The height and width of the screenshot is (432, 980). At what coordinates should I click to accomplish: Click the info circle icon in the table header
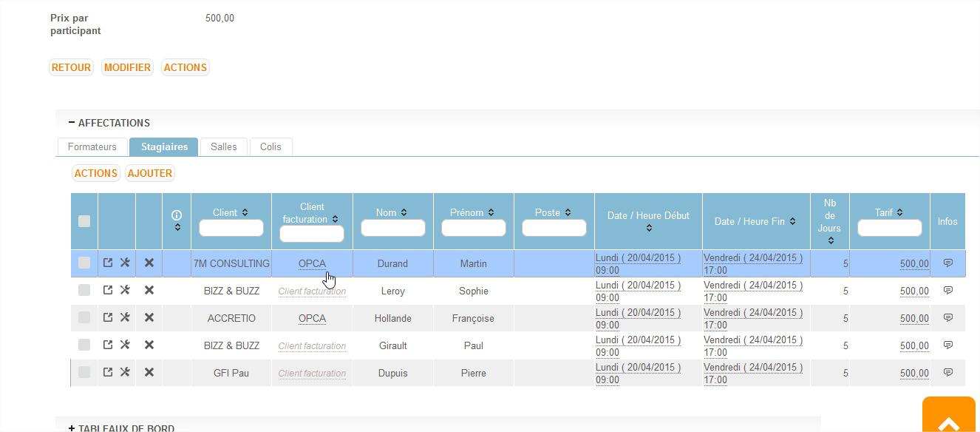point(177,215)
